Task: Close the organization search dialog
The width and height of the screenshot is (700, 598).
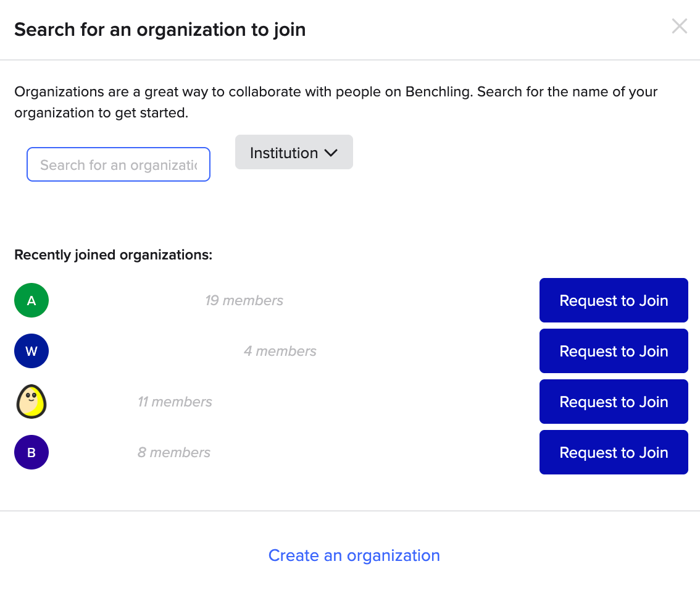Action: tap(679, 26)
